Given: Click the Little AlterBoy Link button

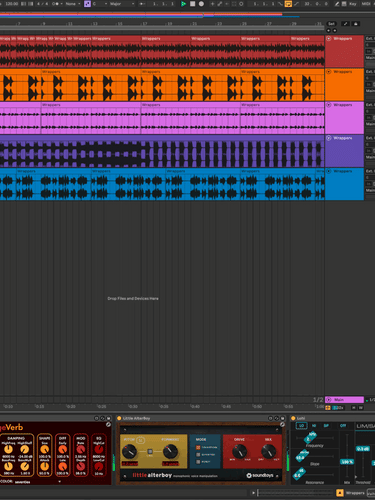Looking at the screenshot, I should [x=150, y=452].
